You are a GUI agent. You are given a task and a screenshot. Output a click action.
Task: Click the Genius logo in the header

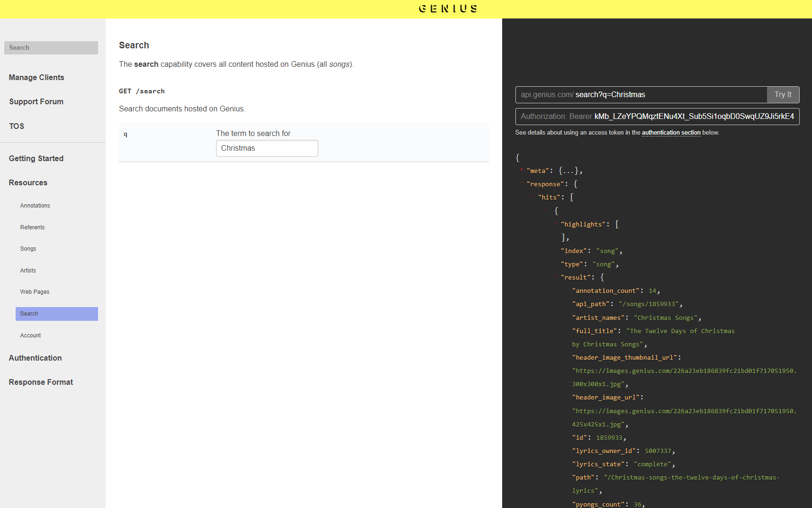[448, 9]
